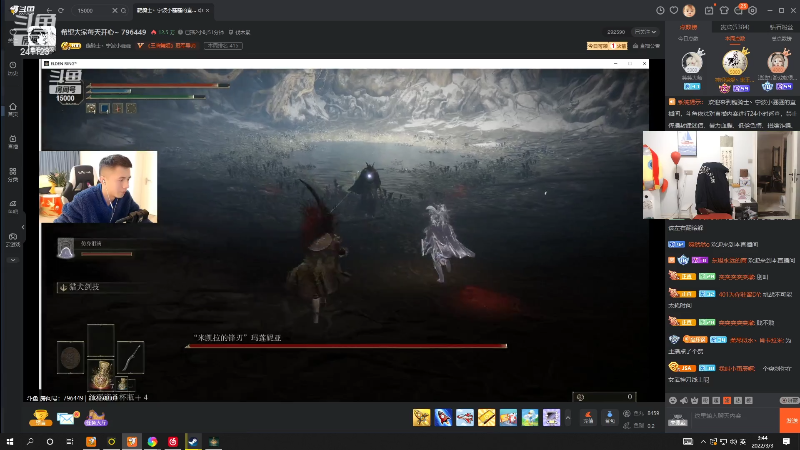800x450 pixels.
Task: Select the first, highlighted tab in the right panel
Action: (688, 28)
